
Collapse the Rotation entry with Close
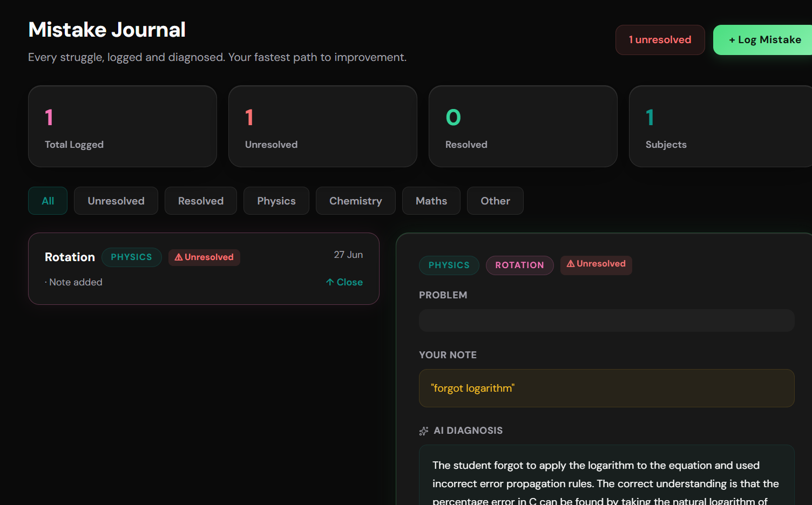344,282
